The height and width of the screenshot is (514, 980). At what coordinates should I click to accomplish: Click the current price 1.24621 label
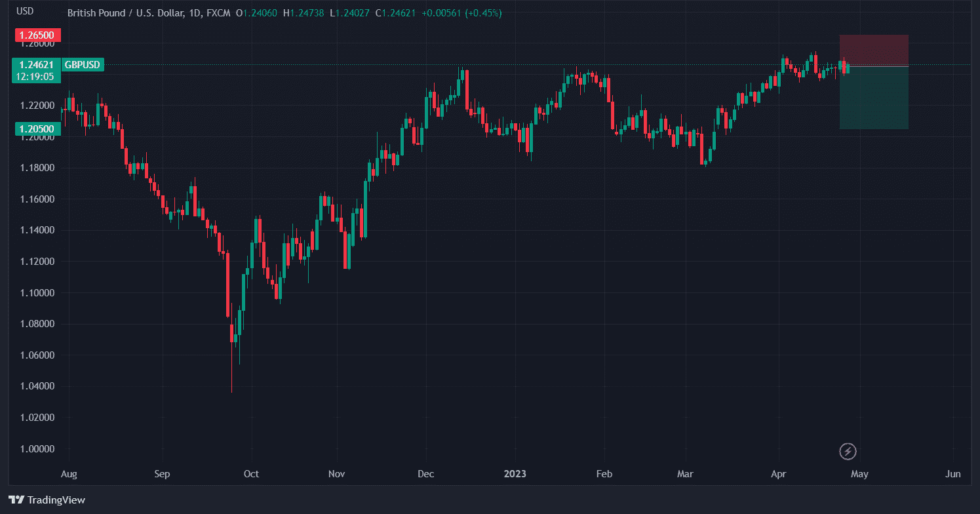[37, 64]
